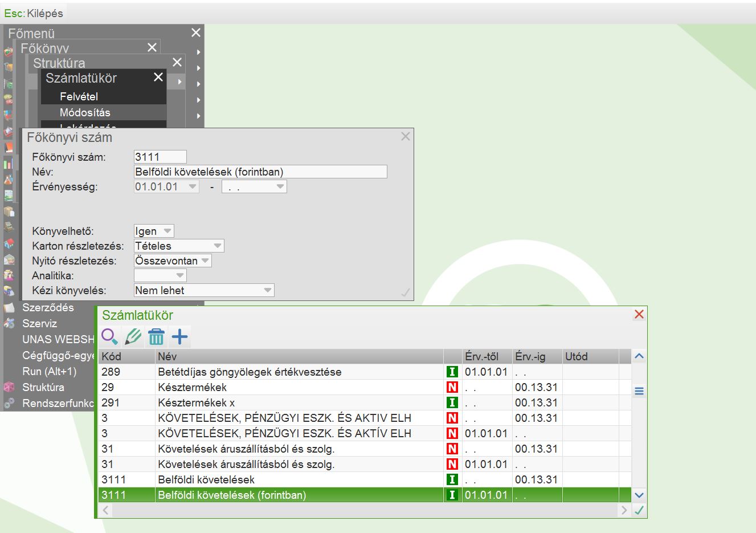The height and width of the screenshot is (533, 756).
Task: Open the Érvényesség start date dropdown
Action: point(193,186)
